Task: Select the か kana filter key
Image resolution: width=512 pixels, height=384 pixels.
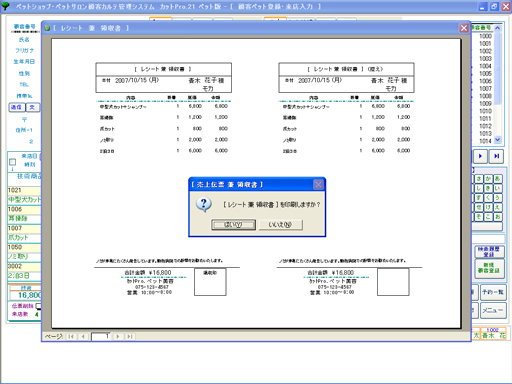Action: tap(488, 179)
